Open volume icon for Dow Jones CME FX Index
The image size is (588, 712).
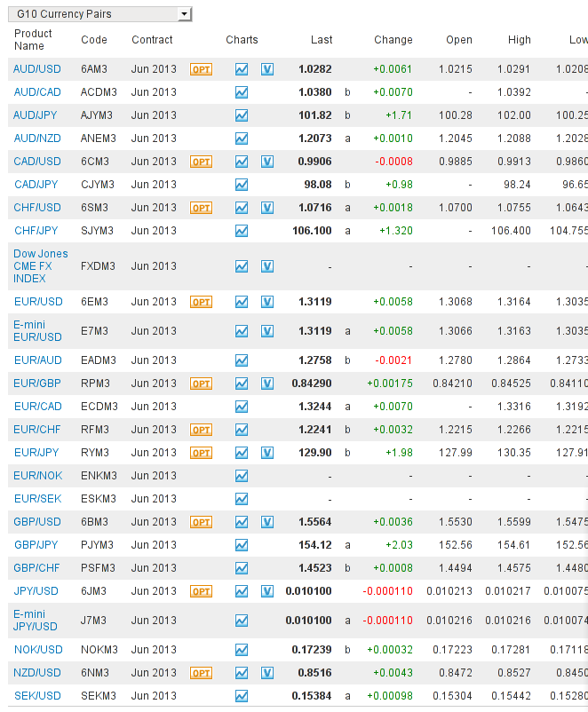(267, 266)
